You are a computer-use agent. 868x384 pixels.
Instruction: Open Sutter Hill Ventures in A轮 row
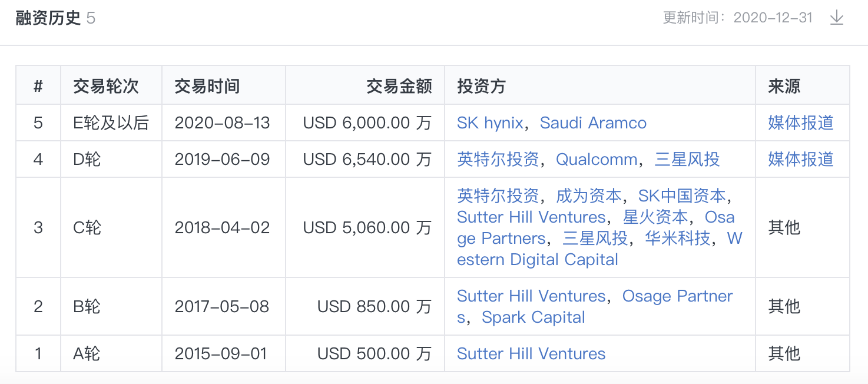point(531,353)
